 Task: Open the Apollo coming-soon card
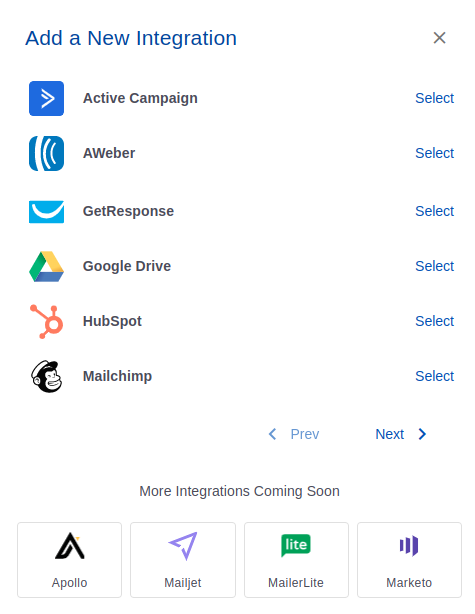point(69,560)
